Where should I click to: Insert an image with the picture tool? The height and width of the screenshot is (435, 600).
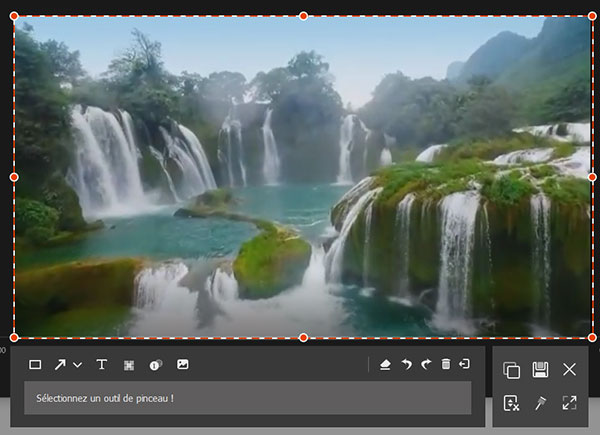click(x=182, y=365)
